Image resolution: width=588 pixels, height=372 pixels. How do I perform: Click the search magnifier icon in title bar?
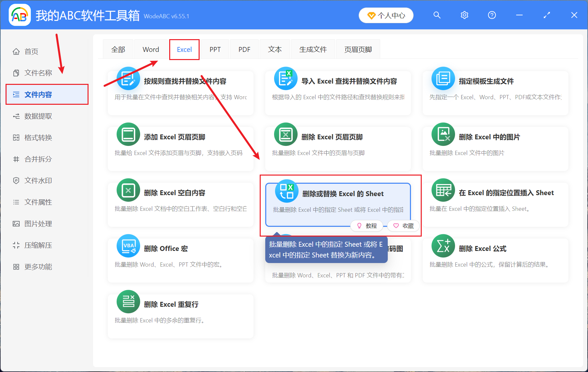click(437, 15)
